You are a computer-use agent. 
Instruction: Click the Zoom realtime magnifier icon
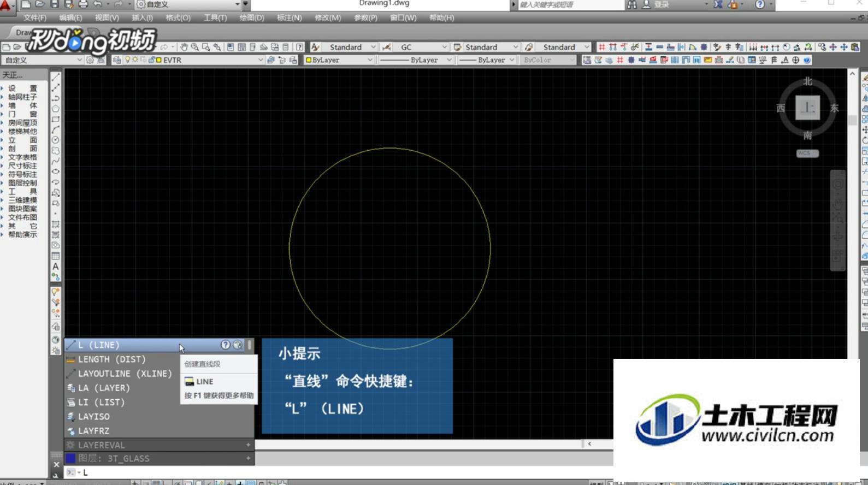click(195, 47)
